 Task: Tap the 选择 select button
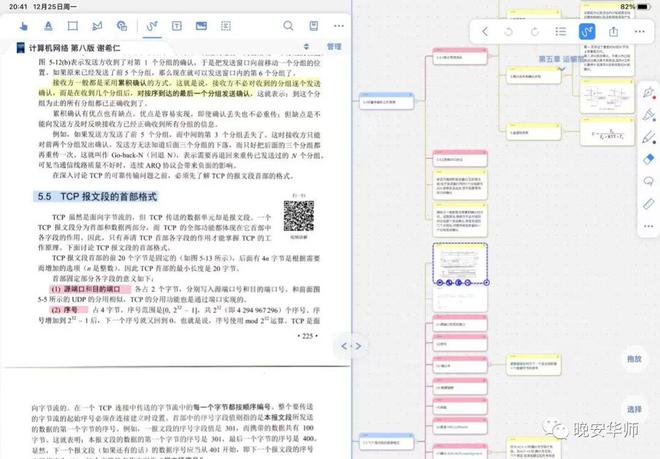(634, 409)
